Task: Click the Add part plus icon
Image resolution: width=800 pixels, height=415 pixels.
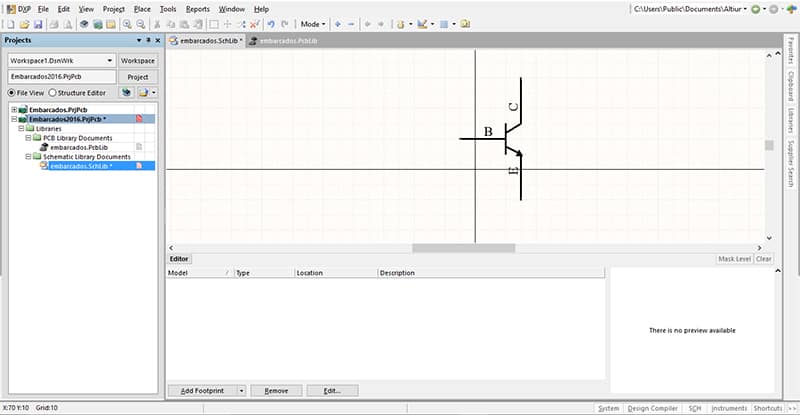Action: [337, 23]
